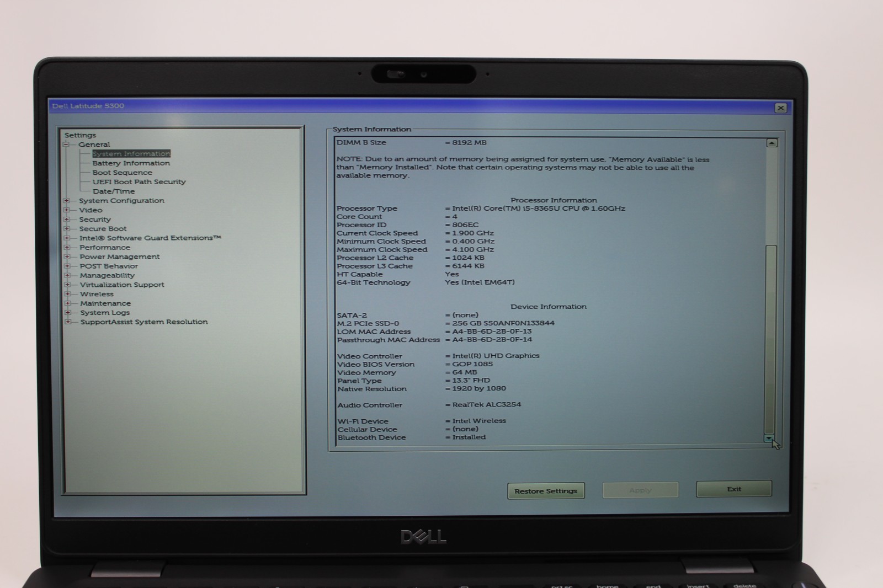
Task: Expand SupportAssist System Resolution node
Action: click(x=68, y=322)
